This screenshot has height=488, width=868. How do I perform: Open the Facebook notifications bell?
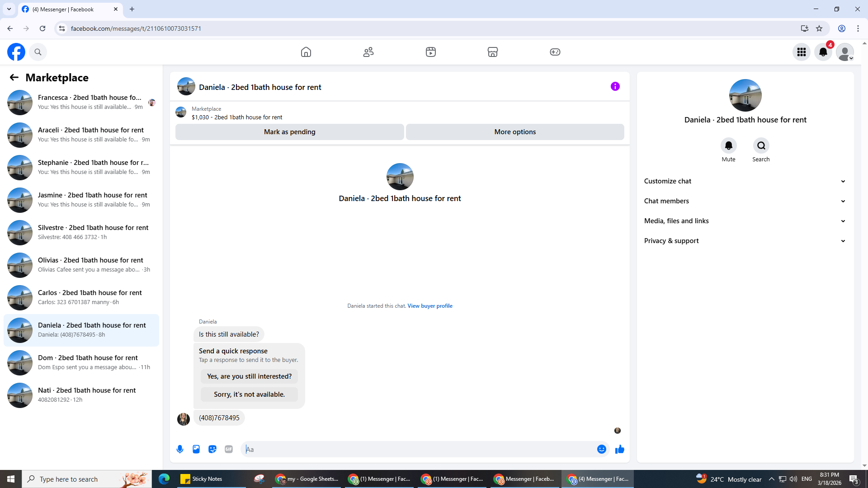coord(823,52)
